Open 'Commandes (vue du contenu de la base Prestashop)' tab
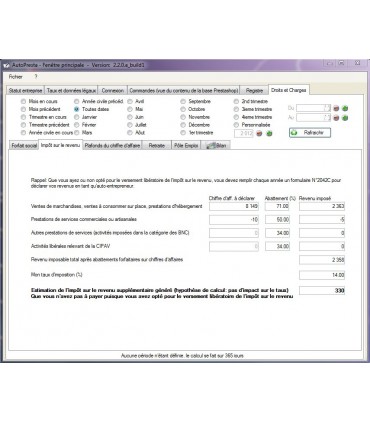Viewport: 370px width, 423px height. (x=184, y=91)
